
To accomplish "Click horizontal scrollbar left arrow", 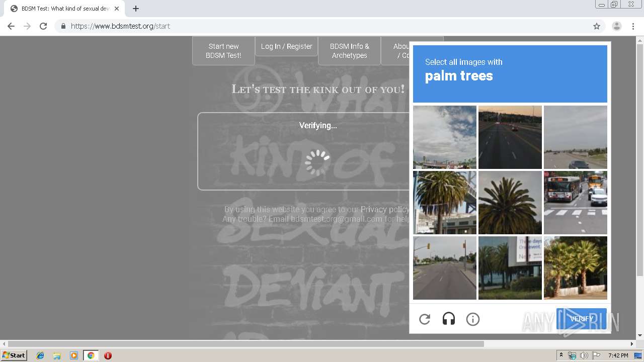I will 4,344.
